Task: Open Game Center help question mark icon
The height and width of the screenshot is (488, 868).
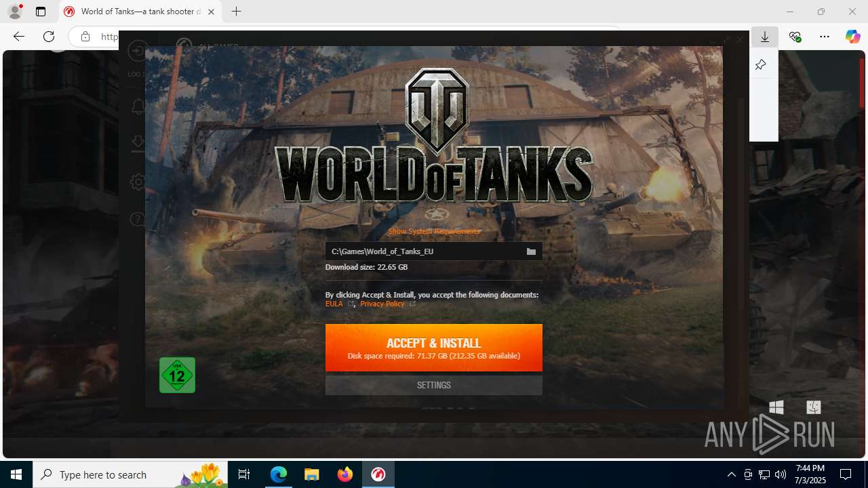Action: [x=138, y=219]
